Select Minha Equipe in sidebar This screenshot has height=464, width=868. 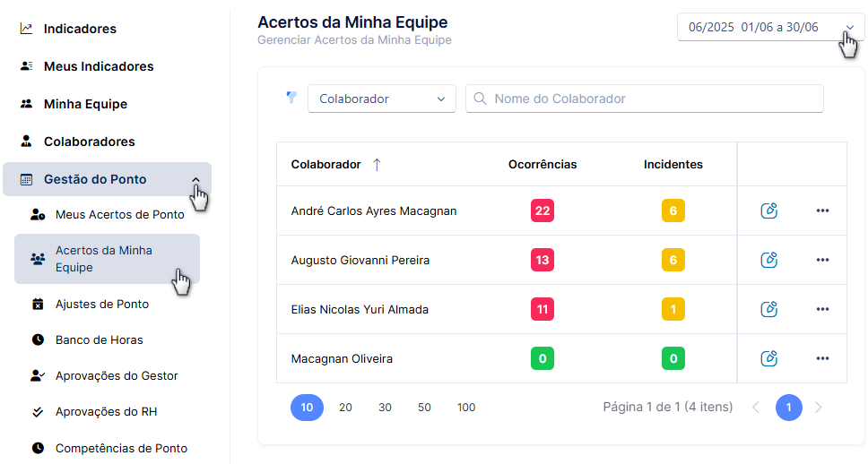point(85,104)
